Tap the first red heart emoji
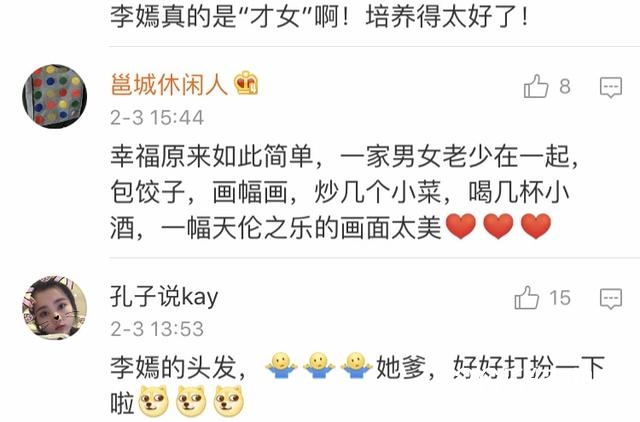Screen dimensions: 640x422 pos(461,226)
